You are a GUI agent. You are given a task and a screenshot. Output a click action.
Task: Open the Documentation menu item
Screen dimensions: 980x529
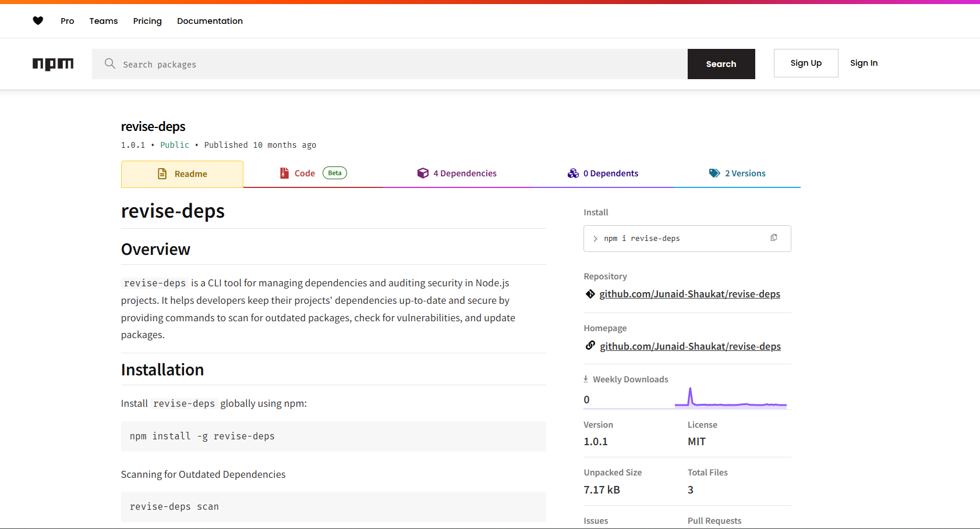click(x=210, y=21)
